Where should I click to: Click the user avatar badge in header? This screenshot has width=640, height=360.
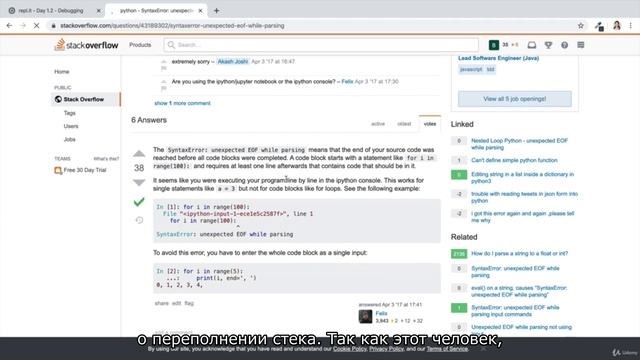coord(493,45)
